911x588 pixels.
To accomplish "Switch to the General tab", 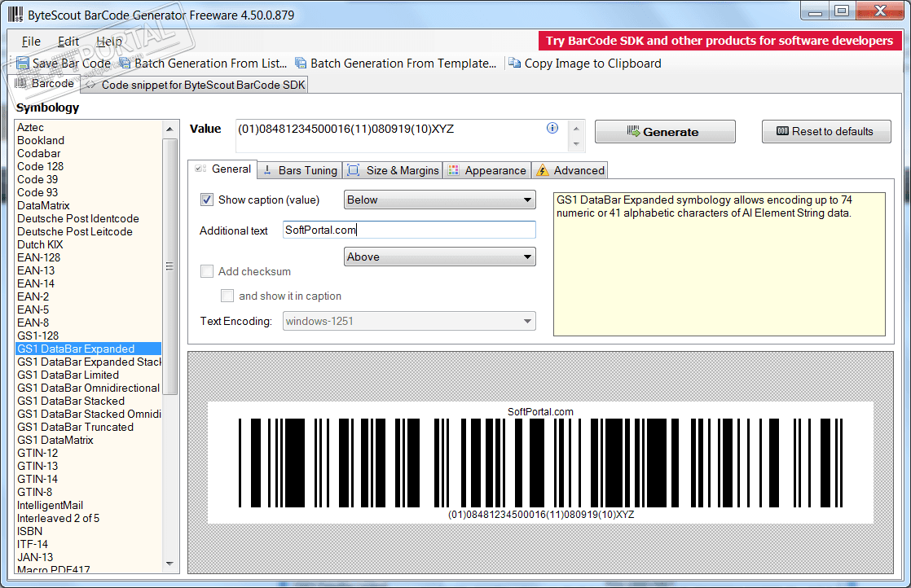I will pyautogui.click(x=223, y=169).
